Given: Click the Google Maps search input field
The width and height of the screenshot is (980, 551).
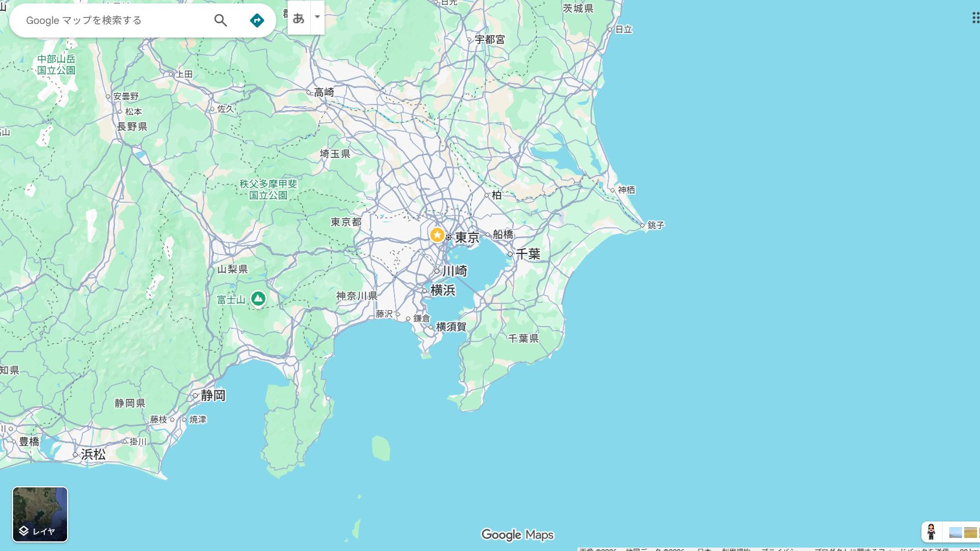Looking at the screenshot, I should point(114,20).
